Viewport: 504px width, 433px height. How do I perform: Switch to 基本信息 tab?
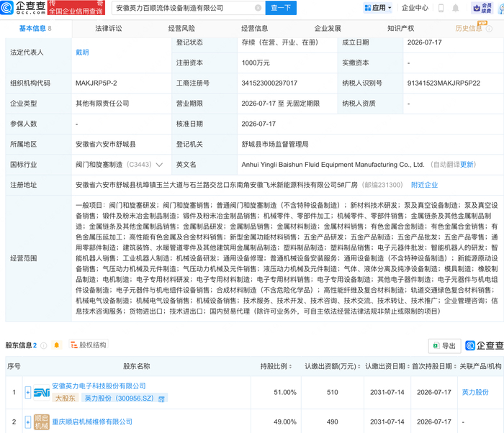click(35, 29)
